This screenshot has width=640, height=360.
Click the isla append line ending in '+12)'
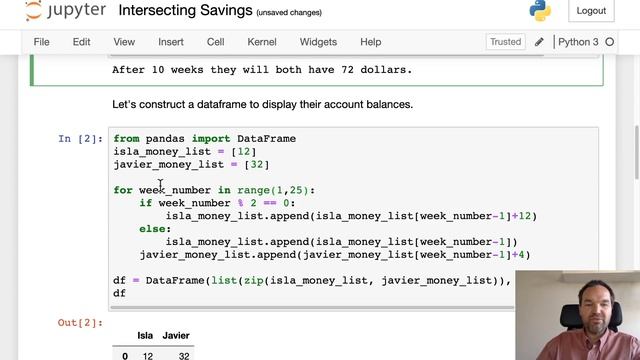point(351,216)
